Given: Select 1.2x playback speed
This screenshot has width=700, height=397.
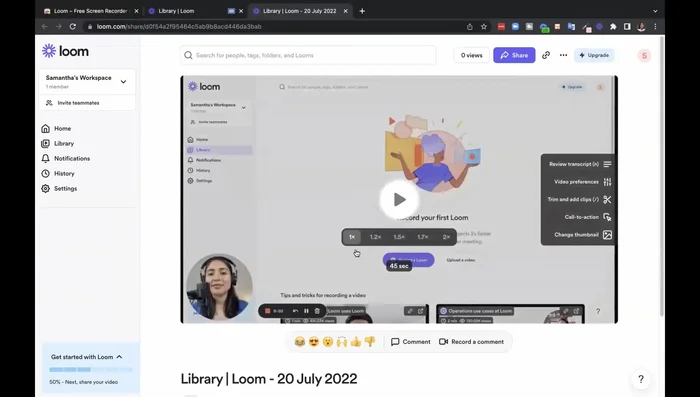Looking at the screenshot, I should pyautogui.click(x=375, y=237).
